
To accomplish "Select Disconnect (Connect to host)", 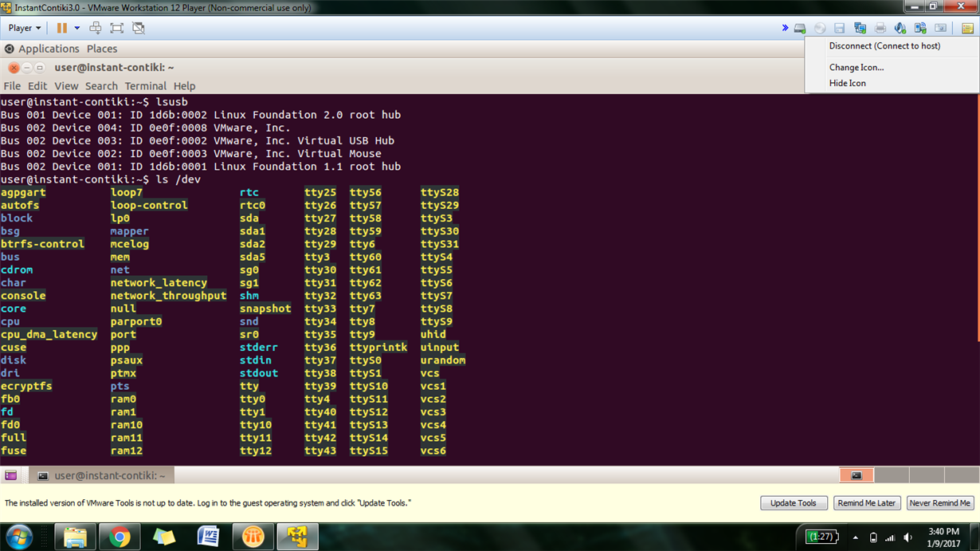I will pyautogui.click(x=884, y=46).
